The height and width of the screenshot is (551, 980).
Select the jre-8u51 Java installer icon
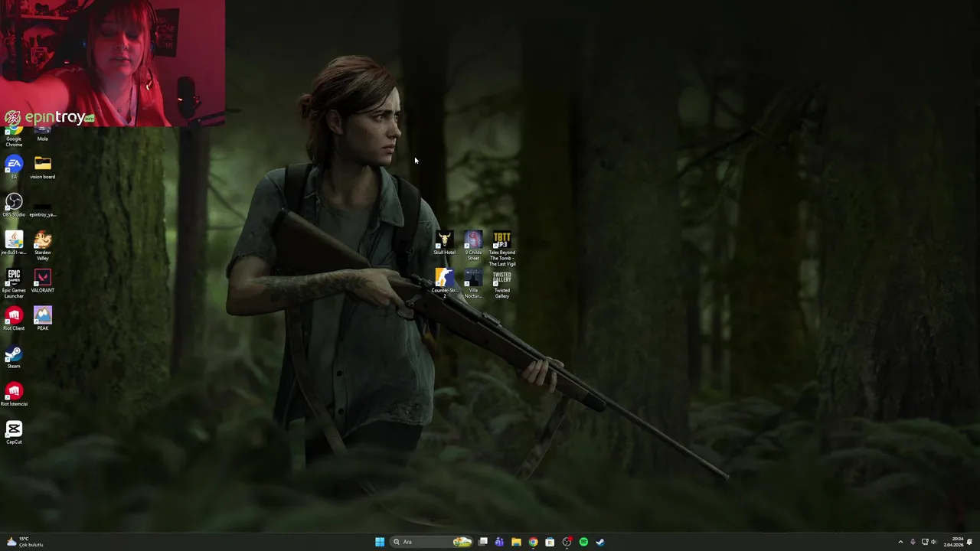click(14, 243)
